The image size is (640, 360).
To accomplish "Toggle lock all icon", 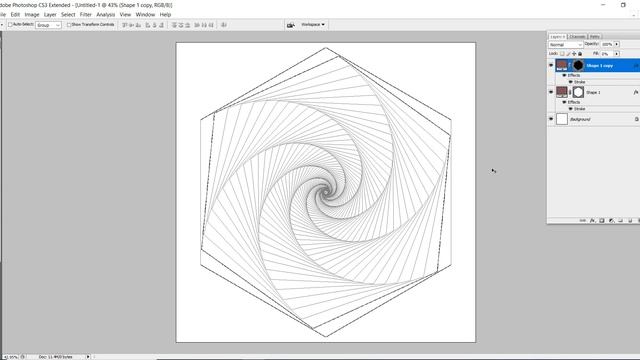I will pyautogui.click(x=580, y=54).
